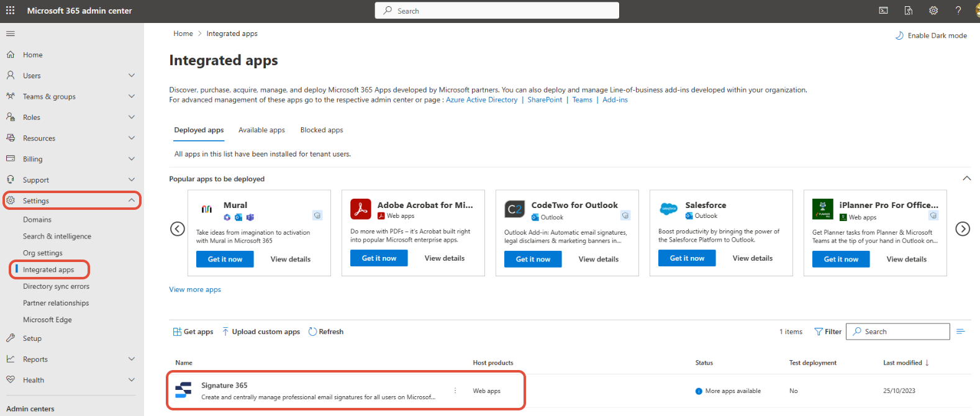Click the Salesforce cloud logo
The width and height of the screenshot is (980, 416).
pyautogui.click(x=669, y=209)
